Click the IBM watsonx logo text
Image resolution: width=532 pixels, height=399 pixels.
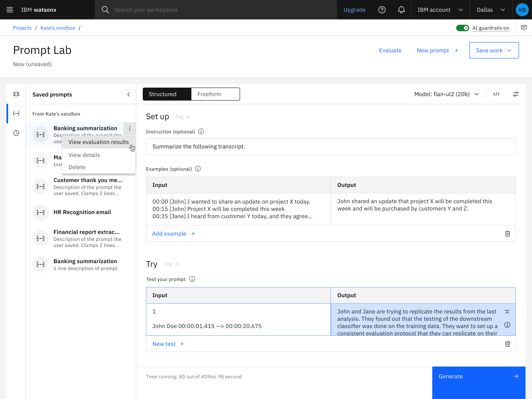coord(39,10)
